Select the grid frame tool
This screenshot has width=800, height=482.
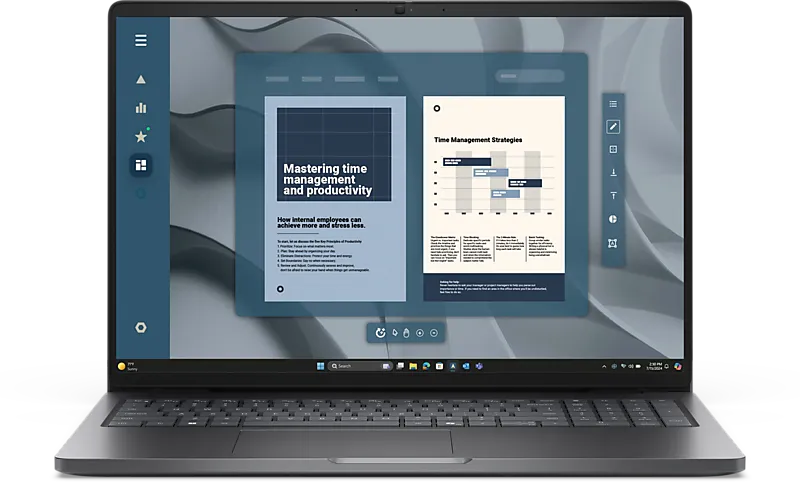[x=613, y=149]
